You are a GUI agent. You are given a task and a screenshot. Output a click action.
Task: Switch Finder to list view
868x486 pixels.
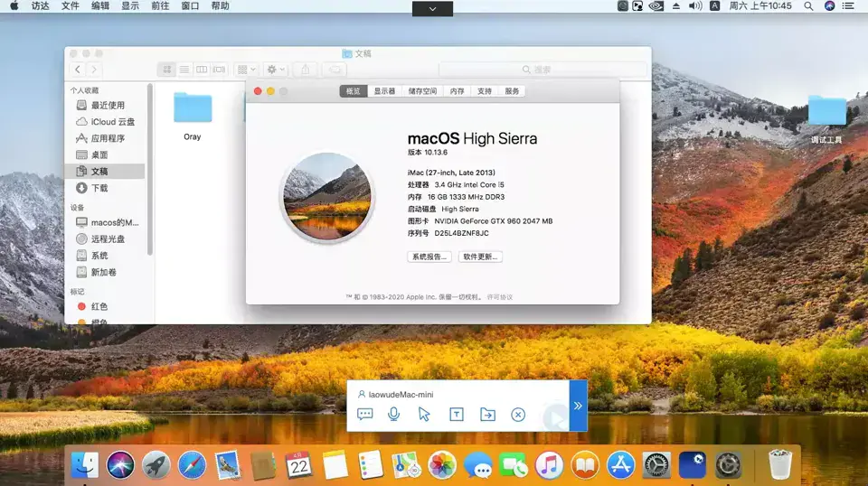[x=184, y=70]
